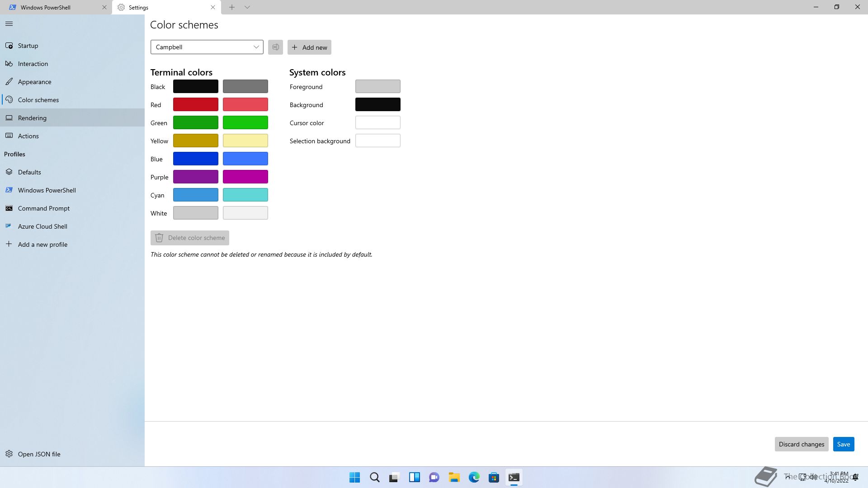The height and width of the screenshot is (488, 868).
Task: Pick the dark White color swatch
Action: 196,213
